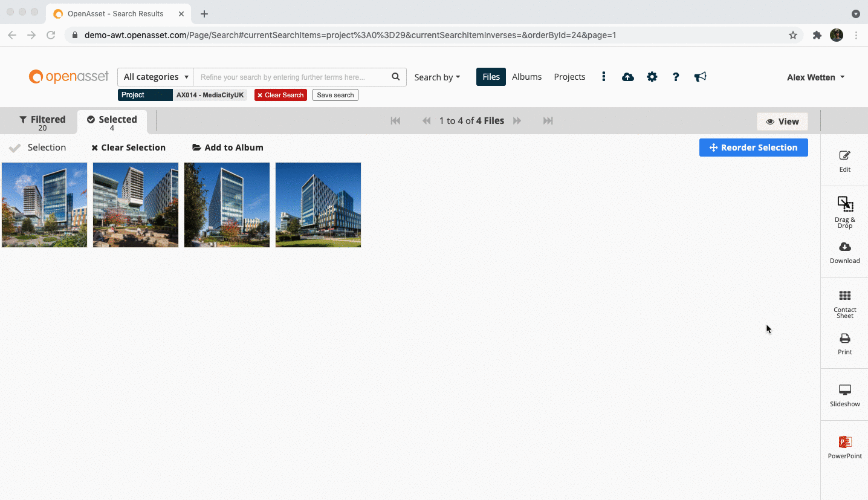Open the Filtered tab
This screenshot has width=868, height=500.
pyautogui.click(x=42, y=122)
